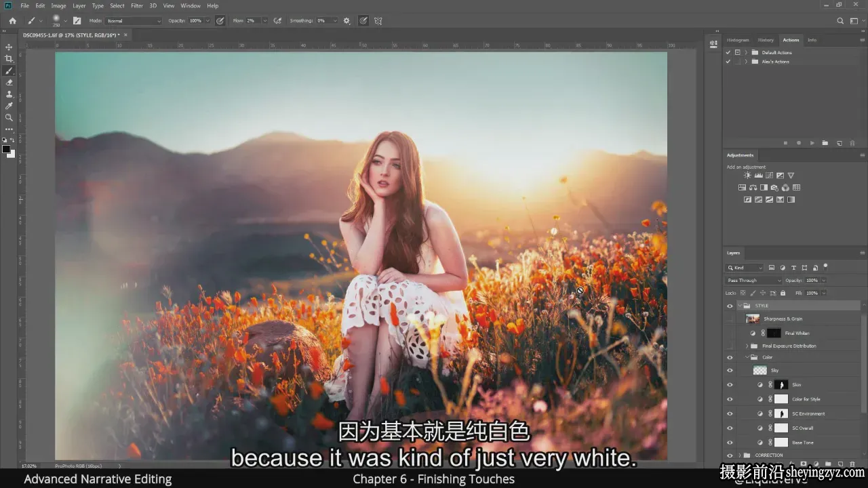The image size is (868, 488).
Task: Add a Curves adjustment
Action: click(769, 176)
